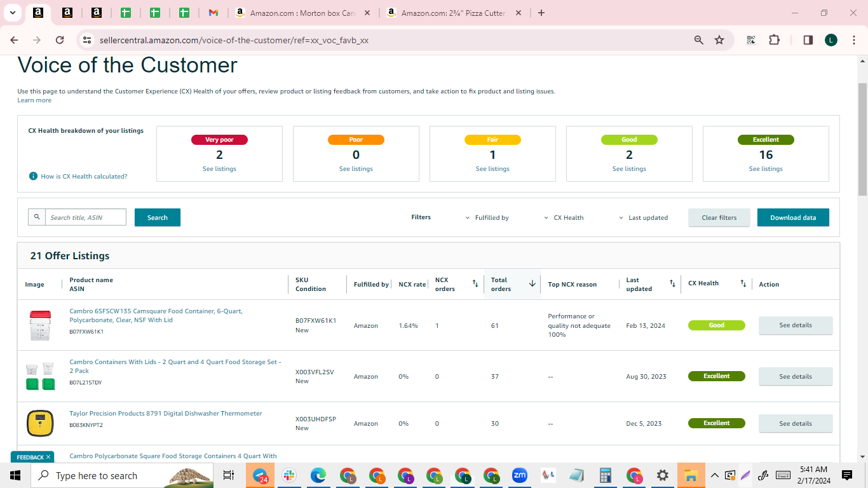The width and height of the screenshot is (868, 488).
Task: Open Settings gear on the taskbar
Action: pos(662,475)
